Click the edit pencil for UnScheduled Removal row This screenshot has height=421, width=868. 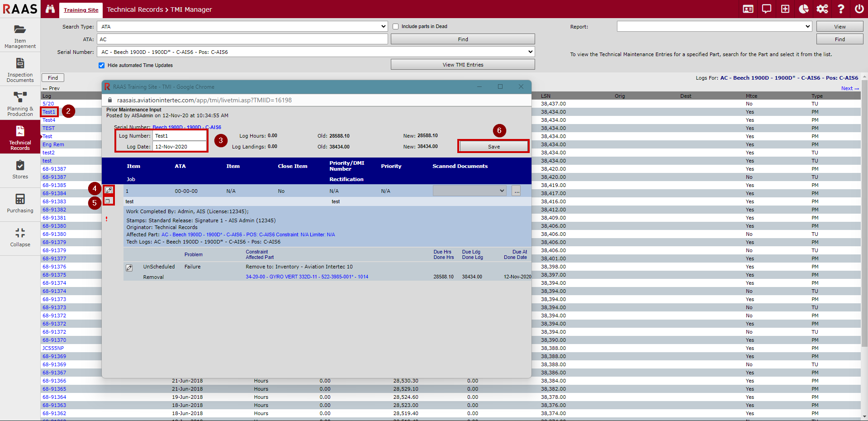(129, 268)
